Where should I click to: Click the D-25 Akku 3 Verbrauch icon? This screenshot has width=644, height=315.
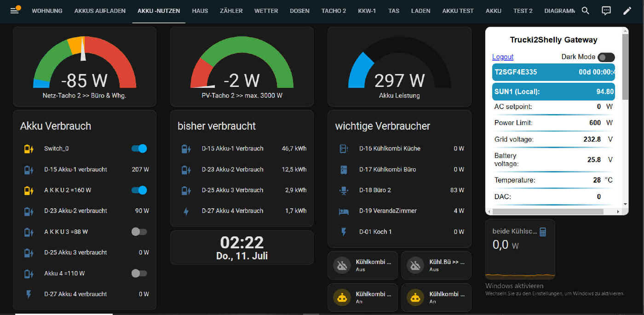click(186, 190)
